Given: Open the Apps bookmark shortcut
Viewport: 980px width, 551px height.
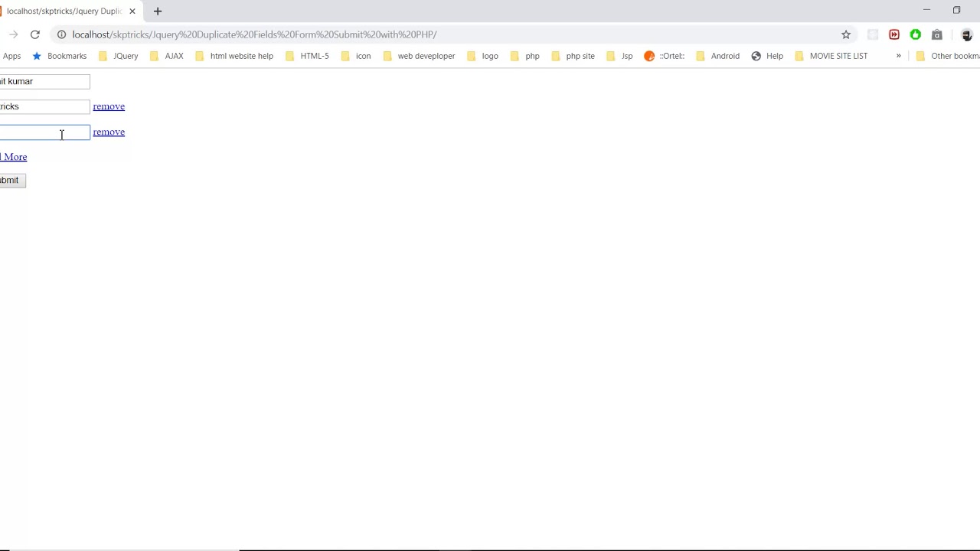Looking at the screenshot, I should [11, 56].
